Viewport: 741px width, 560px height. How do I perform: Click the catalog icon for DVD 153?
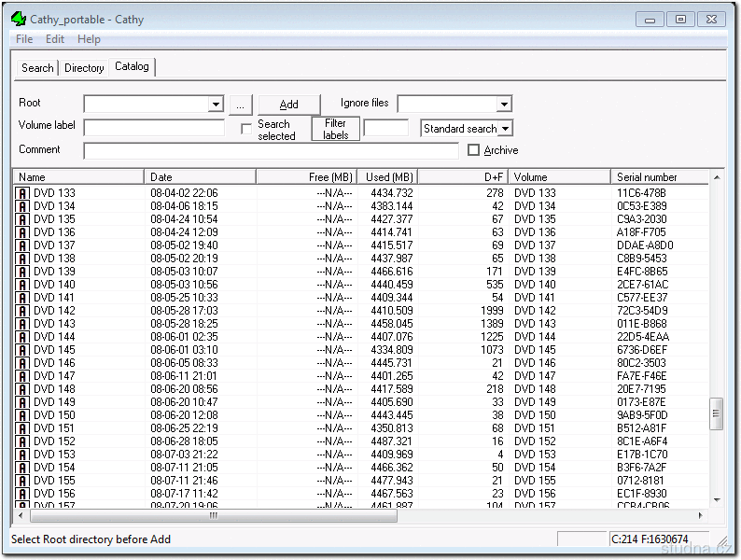[x=23, y=455]
